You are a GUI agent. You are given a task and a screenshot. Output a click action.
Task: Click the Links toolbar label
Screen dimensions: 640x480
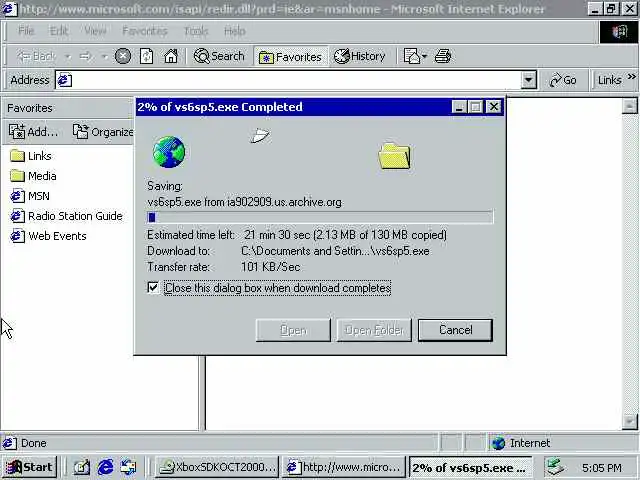point(609,80)
